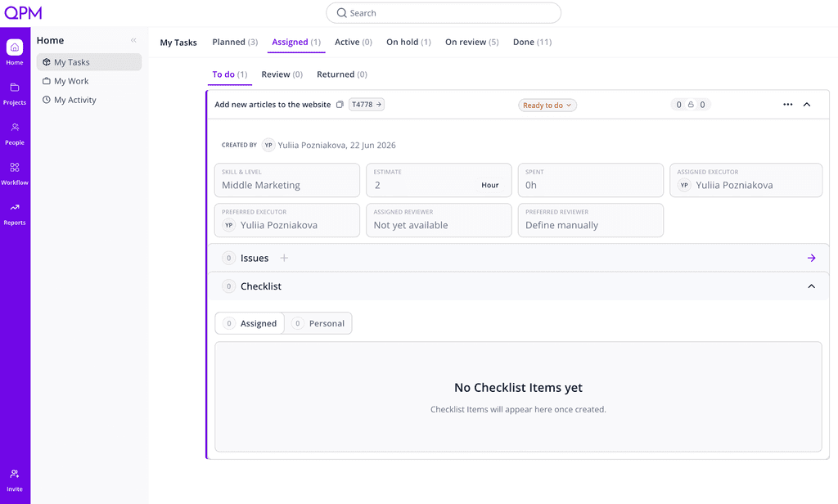
Task: Open Reports in the sidebar
Action: 15,214
